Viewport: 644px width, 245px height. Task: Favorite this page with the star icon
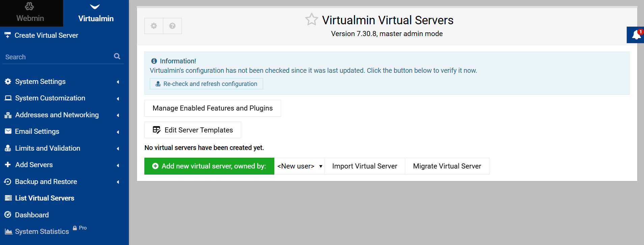(x=311, y=20)
